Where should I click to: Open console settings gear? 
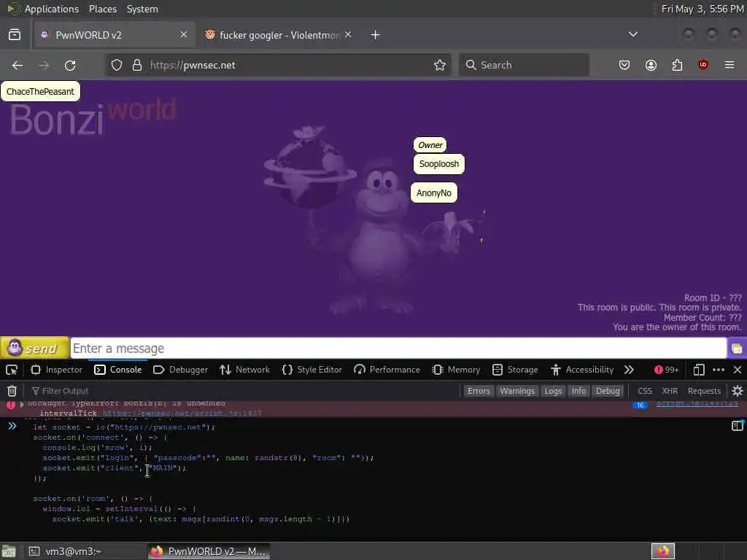pos(738,391)
